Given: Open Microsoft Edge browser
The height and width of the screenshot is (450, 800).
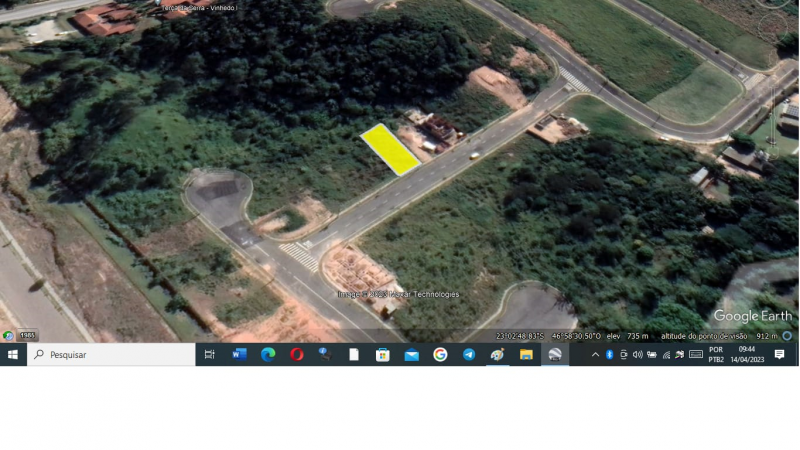Looking at the screenshot, I should tap(268, 355).
